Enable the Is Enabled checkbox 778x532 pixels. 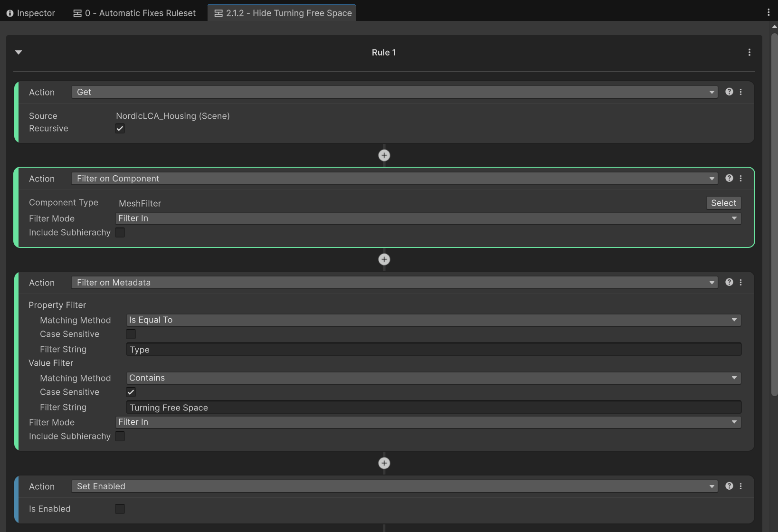pos(120,509)
